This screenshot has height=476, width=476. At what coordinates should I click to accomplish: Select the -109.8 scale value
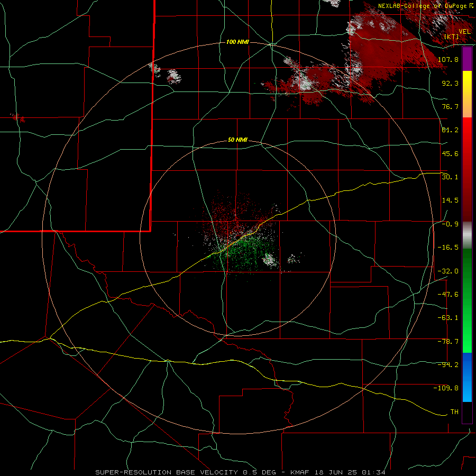click(x=446, y=388)
